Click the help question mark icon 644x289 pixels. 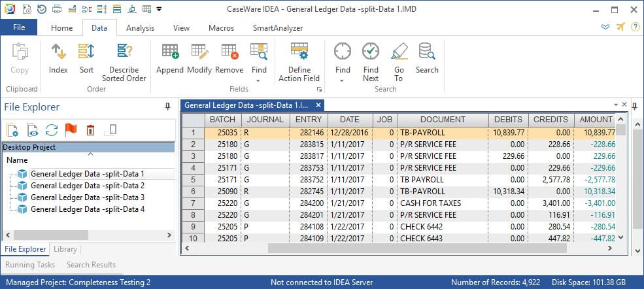tap(635, 27)
